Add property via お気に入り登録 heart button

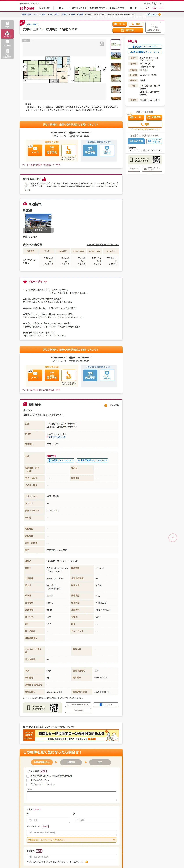153,27
